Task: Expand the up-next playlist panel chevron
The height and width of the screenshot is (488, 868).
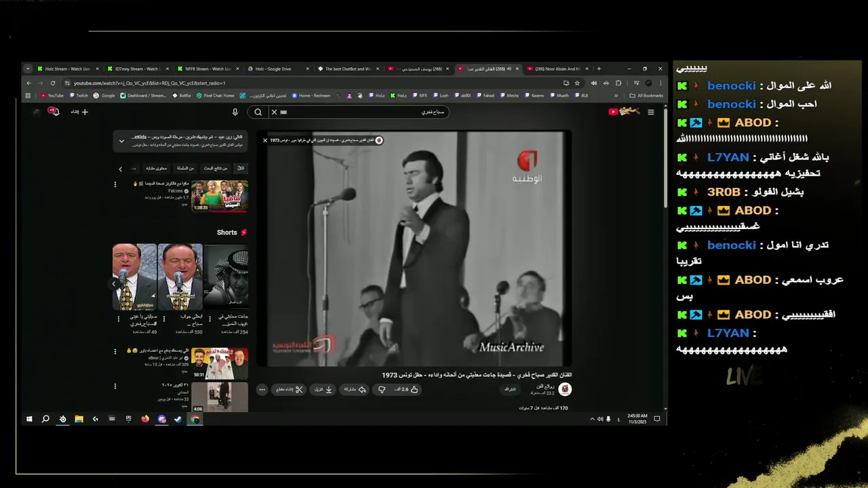Action: click(x=121, y=141)
